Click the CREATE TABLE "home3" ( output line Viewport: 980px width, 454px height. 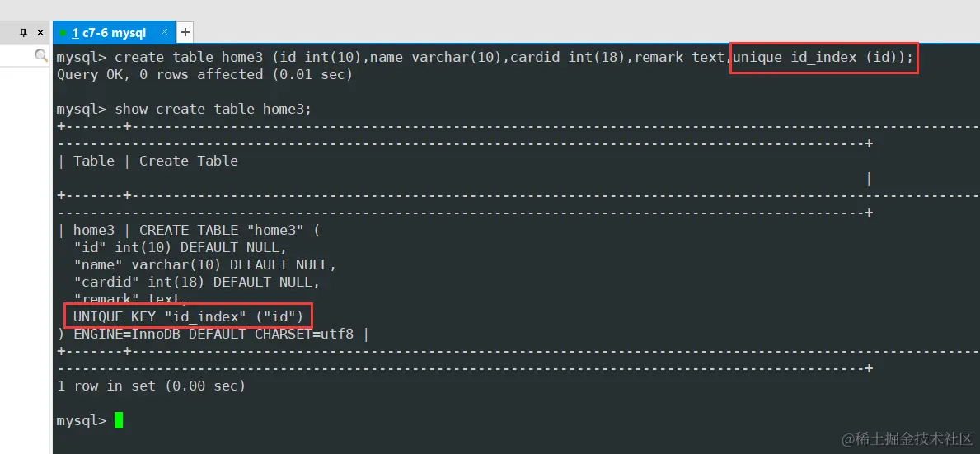[x=229, y=231]
